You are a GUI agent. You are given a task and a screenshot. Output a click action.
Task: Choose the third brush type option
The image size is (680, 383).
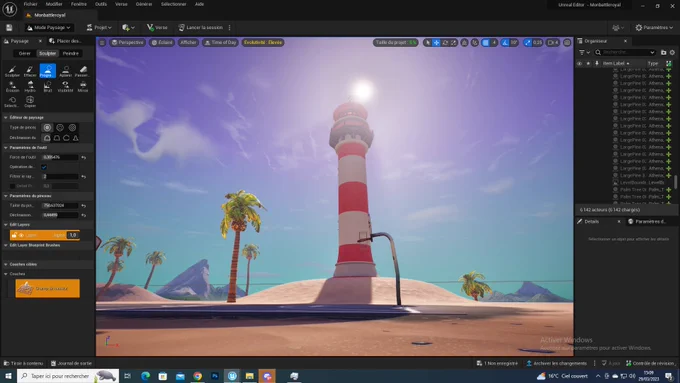[x=72, y=128]
